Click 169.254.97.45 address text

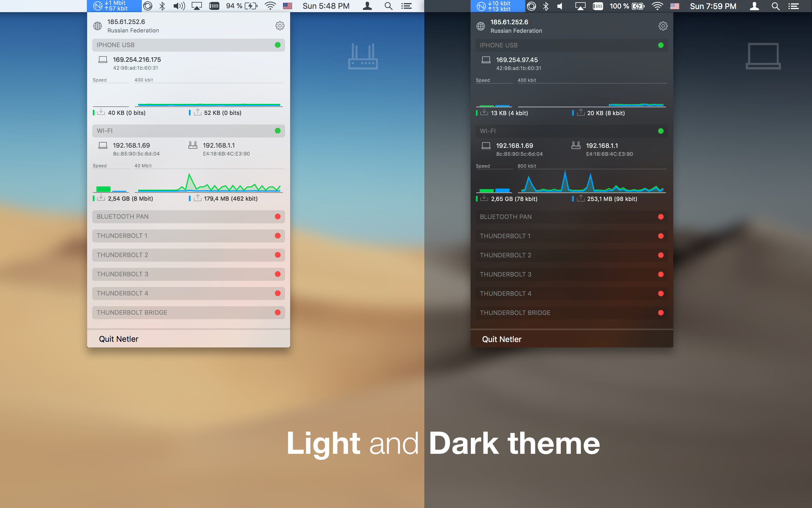pyautogui.click(x=517, y=60)
